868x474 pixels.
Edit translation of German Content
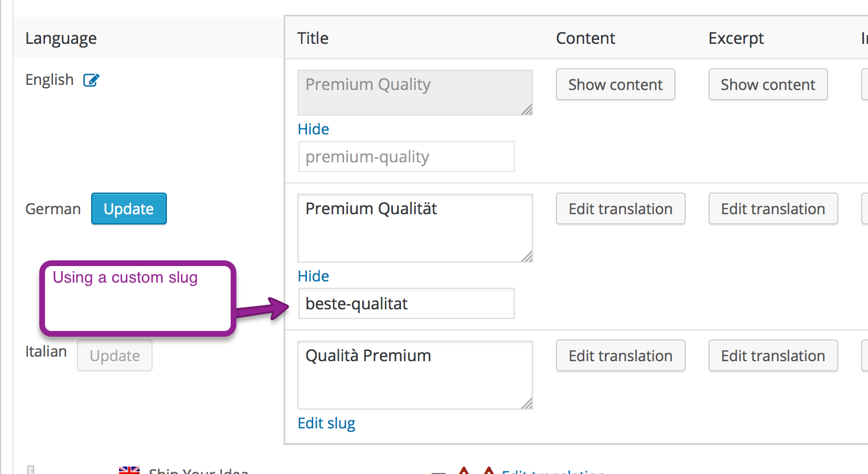point(620,209)
